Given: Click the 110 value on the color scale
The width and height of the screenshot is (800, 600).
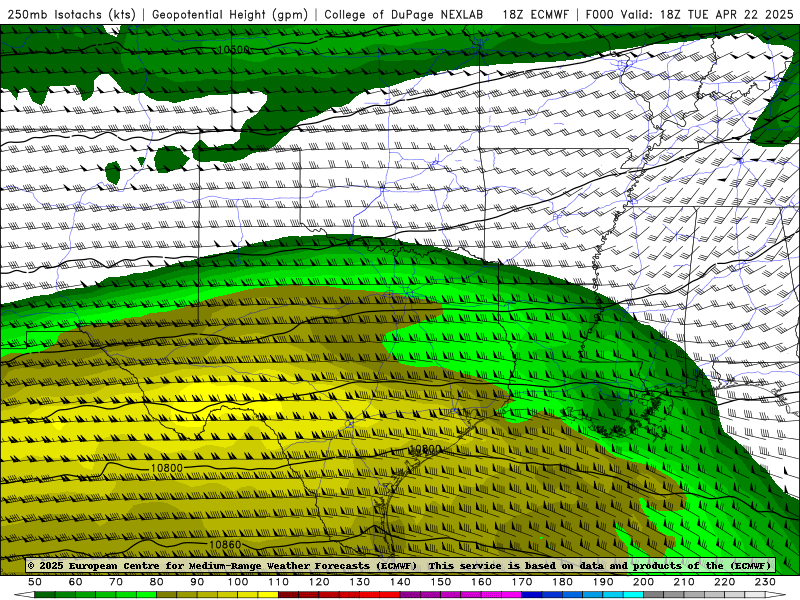Looking at the screenshot, I should click(279, 582).
